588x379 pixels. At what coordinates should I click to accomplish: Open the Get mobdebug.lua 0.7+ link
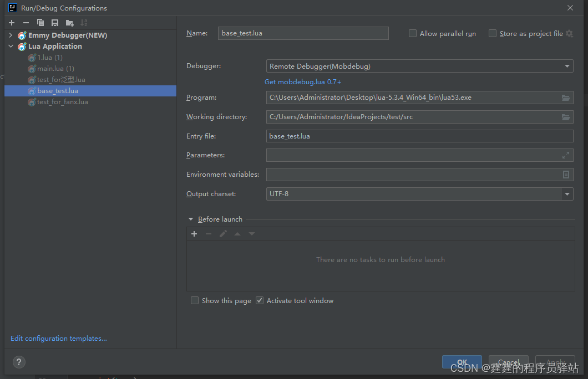(303, 81)
